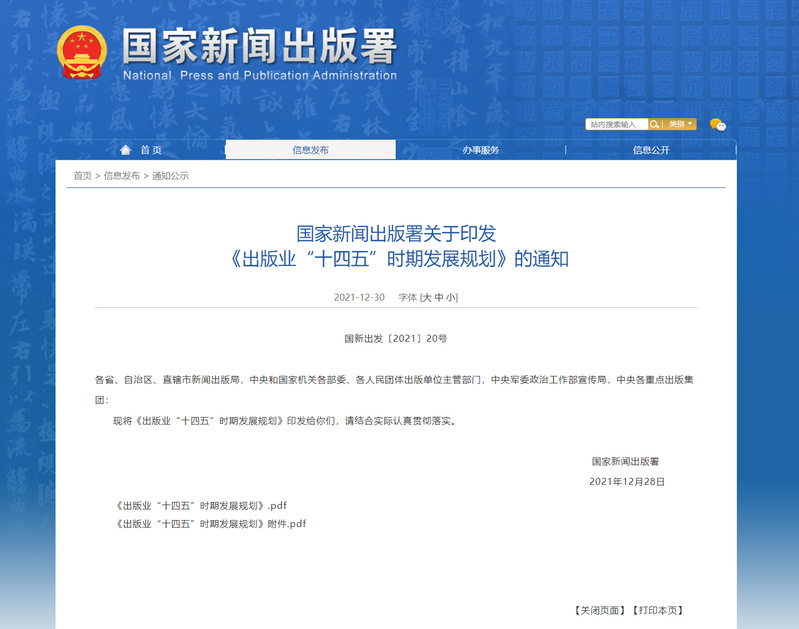Open the 类别 category dropdown
The image size is (799, 629).
pos(679,124)
